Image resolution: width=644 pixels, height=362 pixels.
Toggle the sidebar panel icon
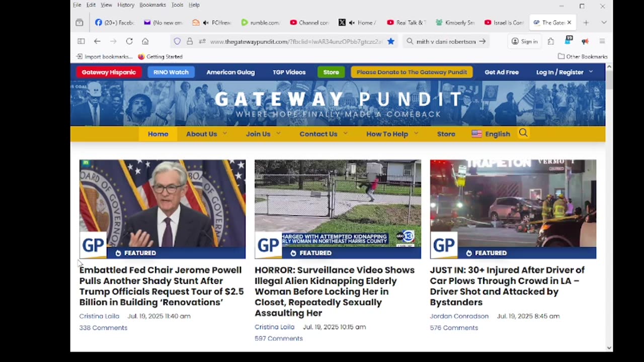coord(81,41)
